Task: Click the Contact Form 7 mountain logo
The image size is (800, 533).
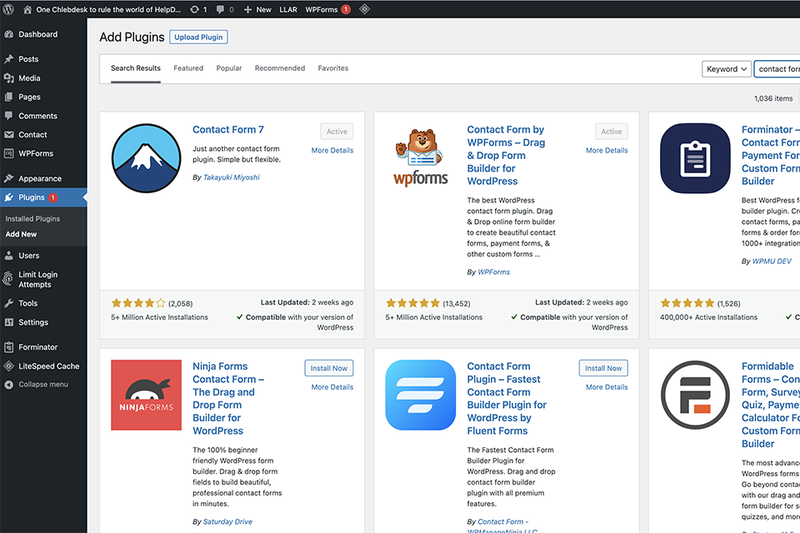Action: click(146, 158)
